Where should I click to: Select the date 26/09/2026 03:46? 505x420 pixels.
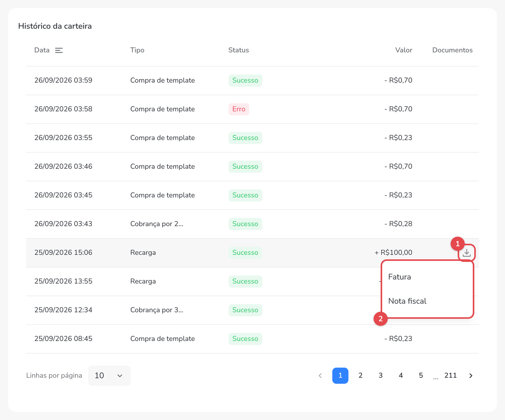tap(63, 167)
